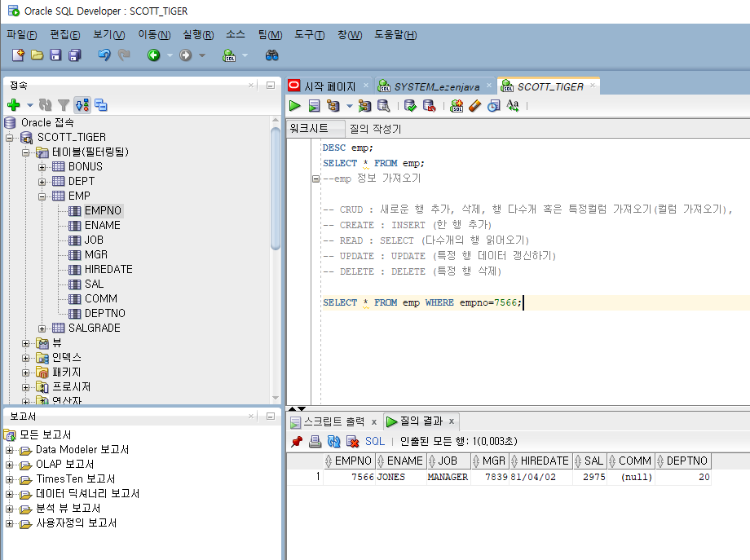Image resolution: width=750 pixels, height=560 pixels.
Task: Switch to the 시작 페이지 tab
Action: pos(329,86)
